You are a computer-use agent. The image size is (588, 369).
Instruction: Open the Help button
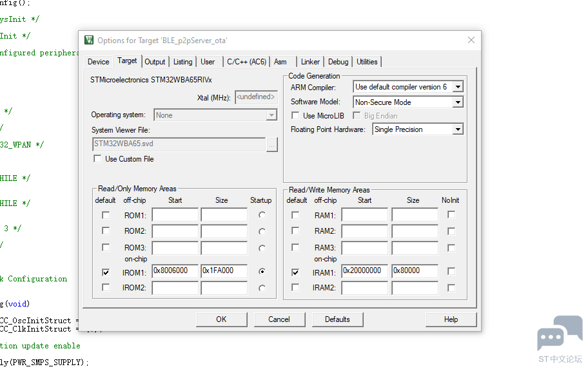pyautogui.click(x=451, y=319)
